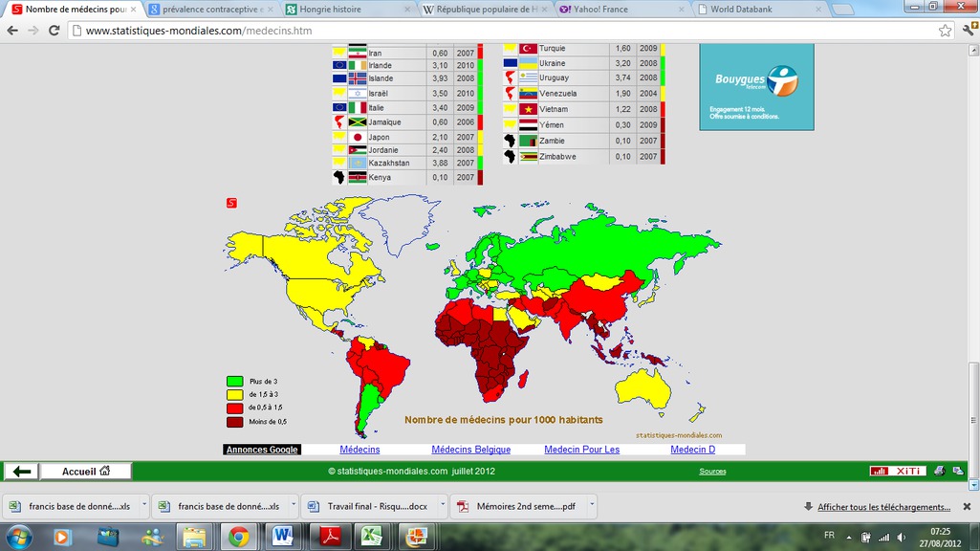This screenshot has width=980, height=551.
Task: Reload the page with the refresh icon
Action: pyautogui.click(x=54, y=30)
